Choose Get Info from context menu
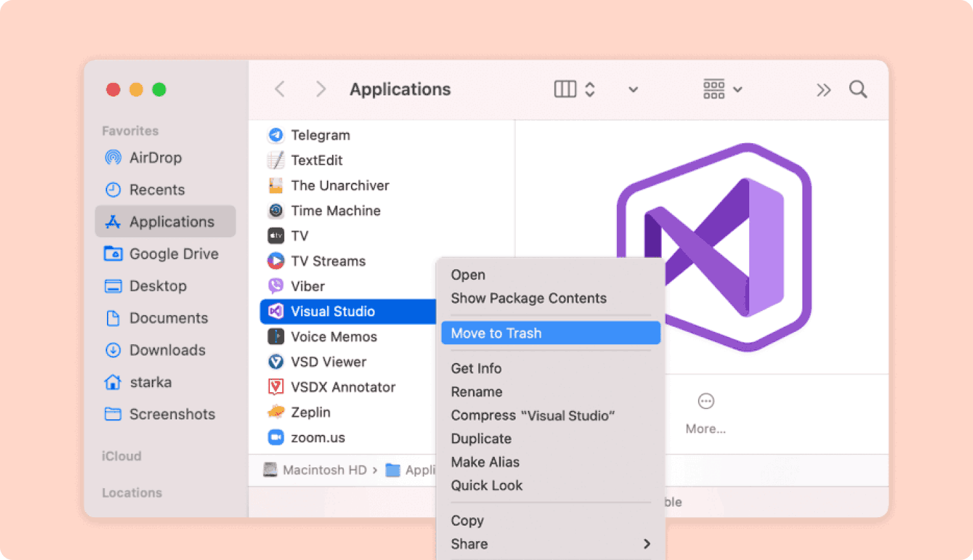The image size is (973, 560). click(551, 368)
